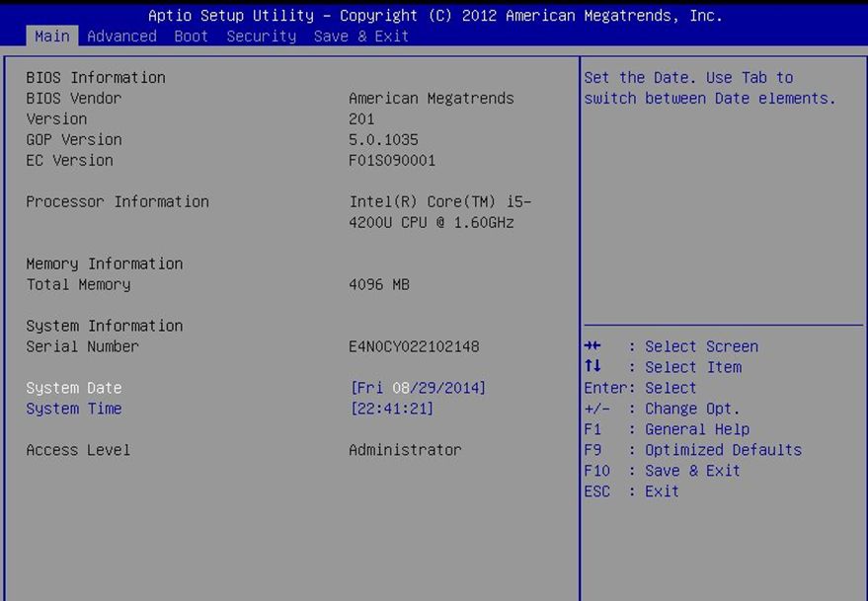868x601 pixels.
Task: Click F1 General Help in the legend
Action: tap(667, 429)
